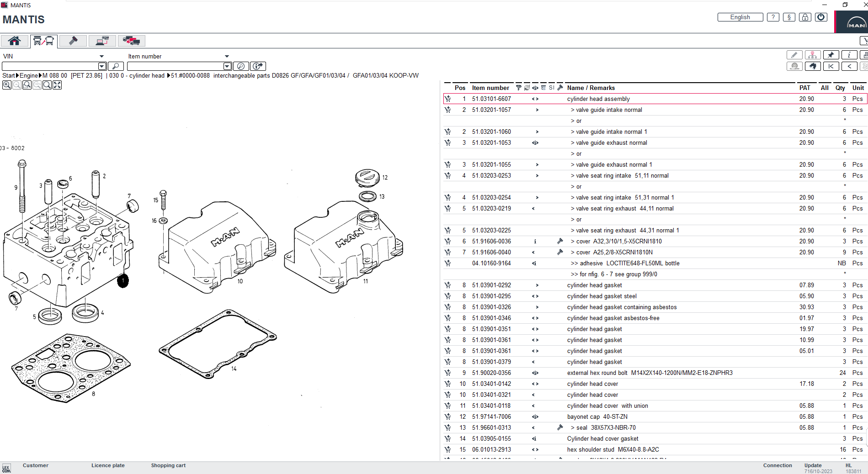Open the truck and bus vehicle tab
The width and height of the screenshot is (868, 474).
point(44,41)
